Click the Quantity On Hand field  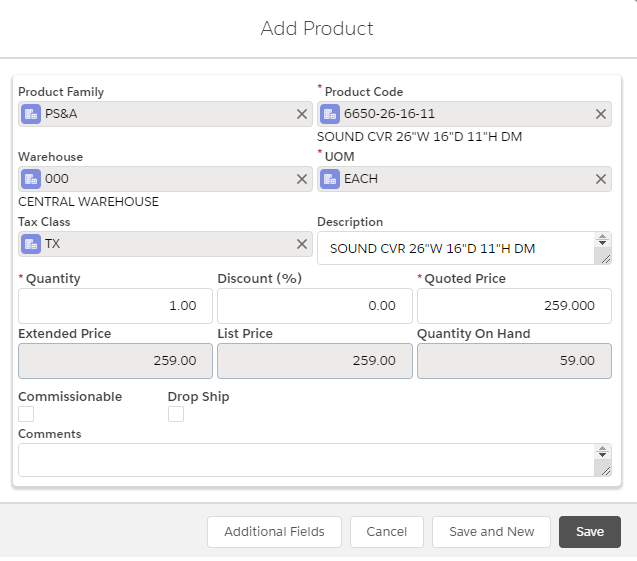pyautogui.click(x=514, y=361)
